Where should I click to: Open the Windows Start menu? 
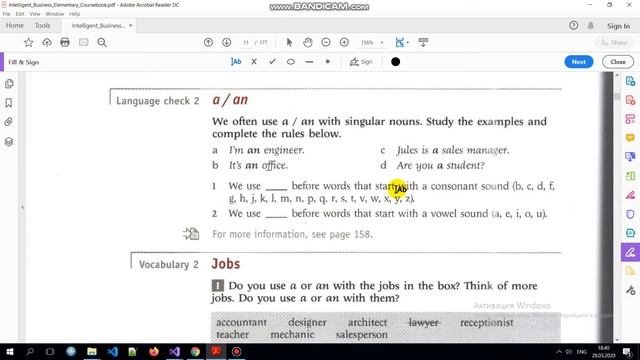[x=10, y=351]
